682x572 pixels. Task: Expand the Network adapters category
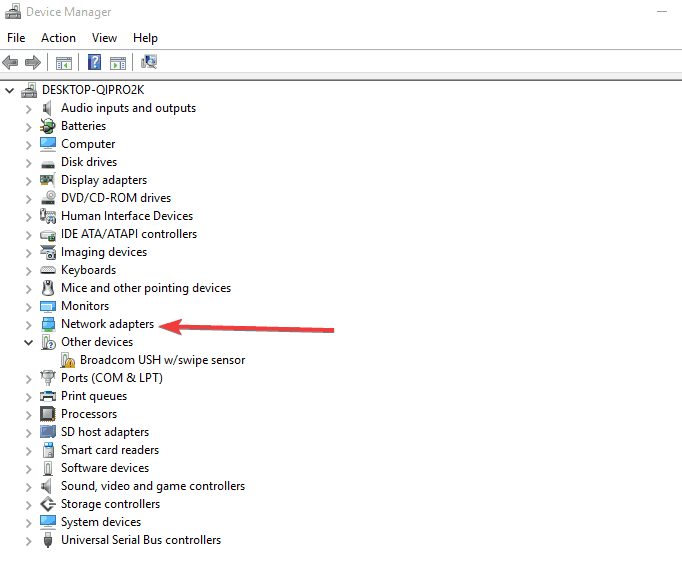coord(28,324)
